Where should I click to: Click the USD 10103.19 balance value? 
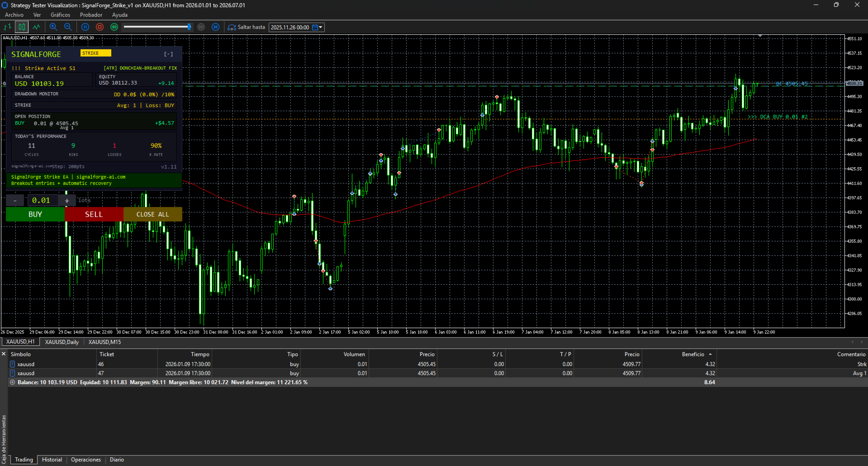[39, 84]
